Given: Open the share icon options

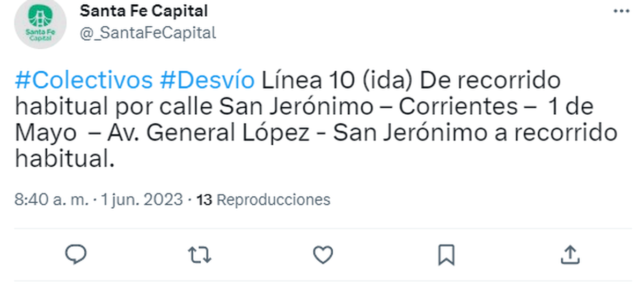Looking at the screenshot, I should click(569, 255).
